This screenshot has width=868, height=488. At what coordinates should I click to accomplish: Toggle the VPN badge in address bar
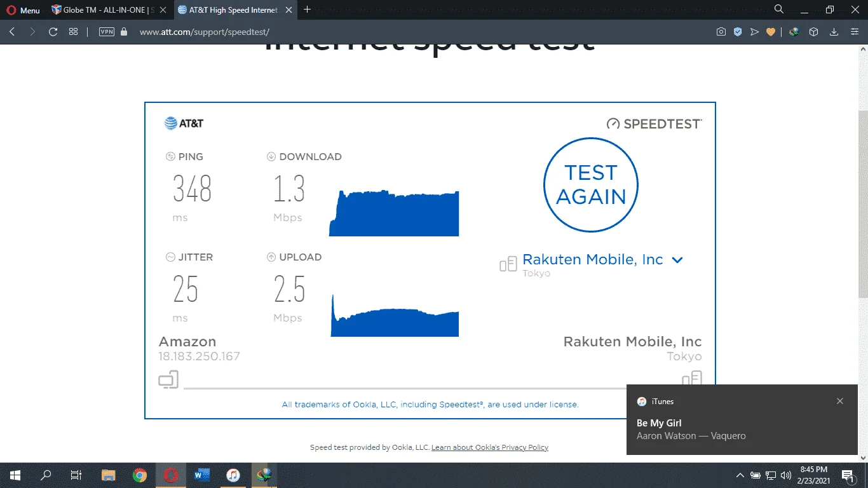[x=107, y=32]
